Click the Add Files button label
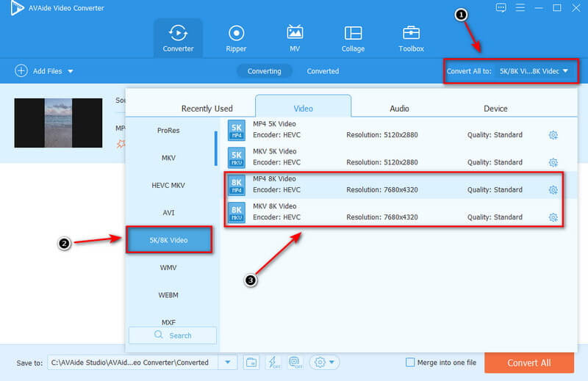Viewport: 588px width, 381px height. coord(47,71)
